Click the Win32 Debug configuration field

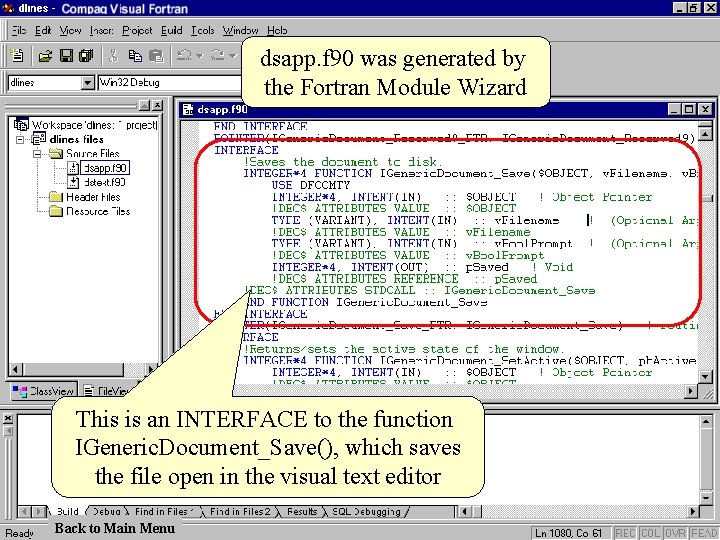pyautogui.click(x=169, y=83)
